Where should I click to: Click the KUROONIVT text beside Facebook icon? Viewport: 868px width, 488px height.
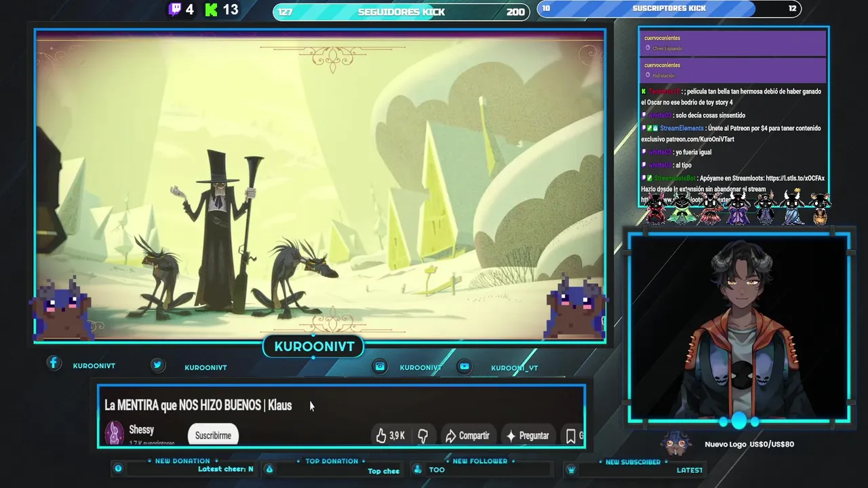coord(94,366)
